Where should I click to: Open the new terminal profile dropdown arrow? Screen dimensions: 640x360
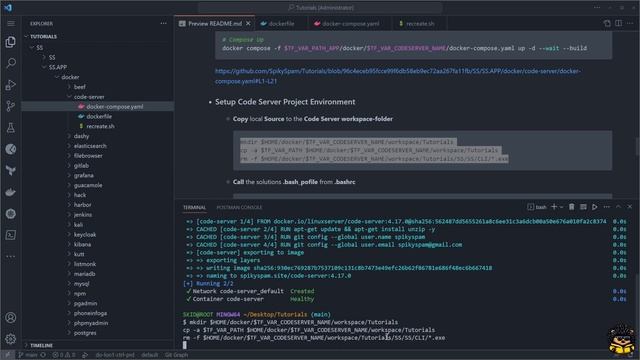coord(562,207)
